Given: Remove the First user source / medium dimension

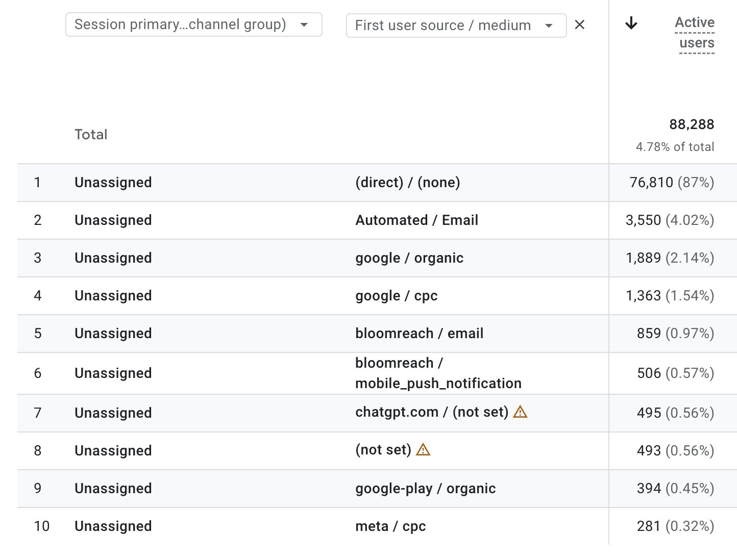Looking at the screenshot, I should (579, 25).
